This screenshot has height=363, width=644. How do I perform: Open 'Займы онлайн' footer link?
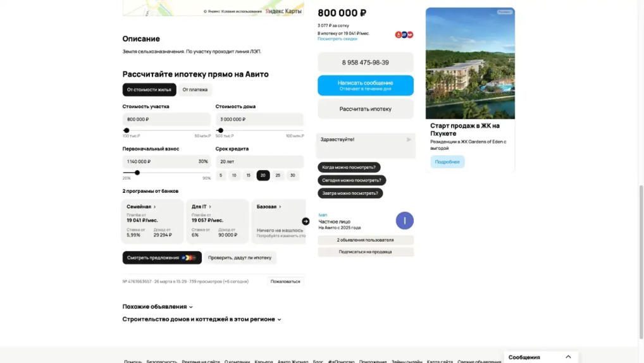[x=407, y=361]
